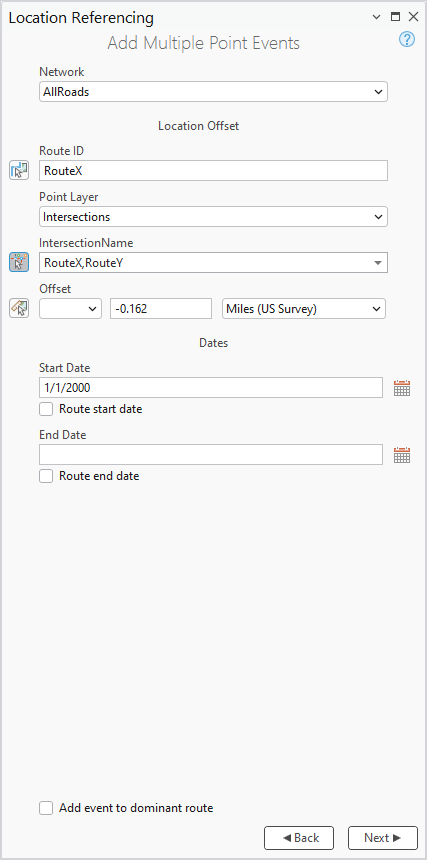The image size is (427, 860).
Task: Check Add event to dominant route
Action: [46, 808]
